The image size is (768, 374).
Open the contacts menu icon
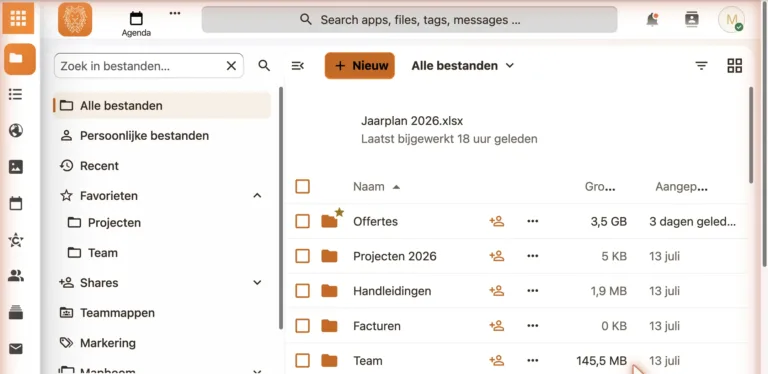[691, 20]
